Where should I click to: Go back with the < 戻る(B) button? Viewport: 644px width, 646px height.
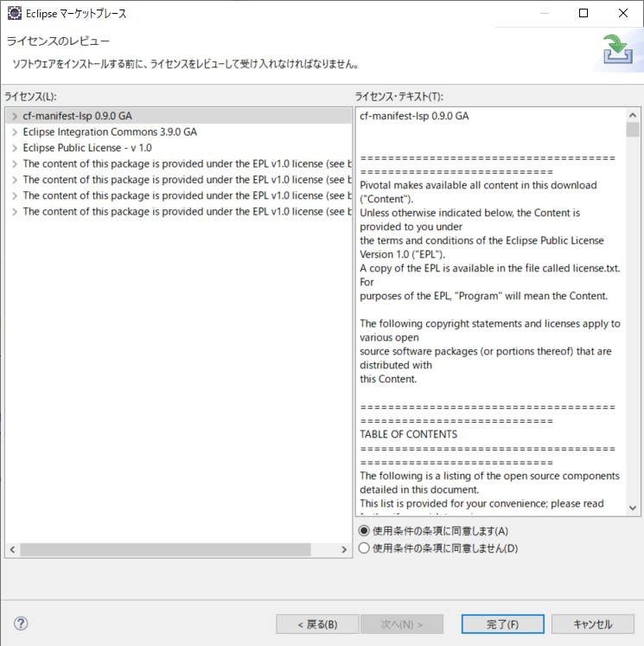click(x=317, y=624)
